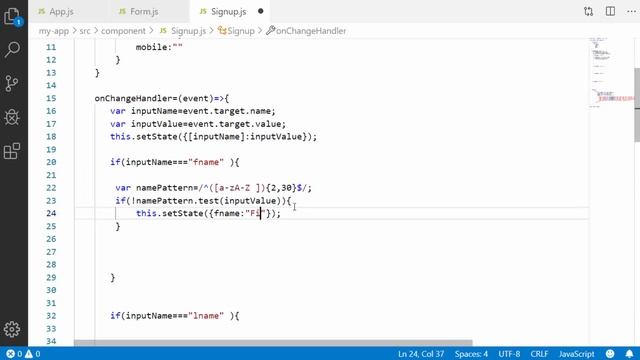The image size is (640, 360).
Task: Click the namePattern regex line
Action: coord(213,188)
